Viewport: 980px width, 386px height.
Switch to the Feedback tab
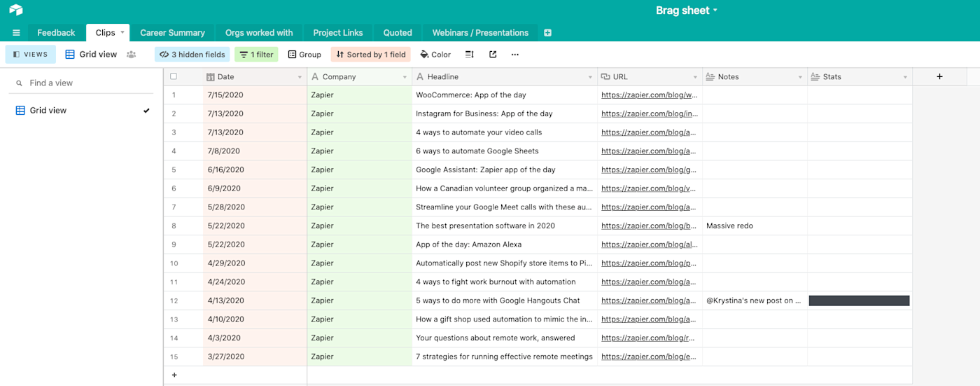[x=56, y=33]
